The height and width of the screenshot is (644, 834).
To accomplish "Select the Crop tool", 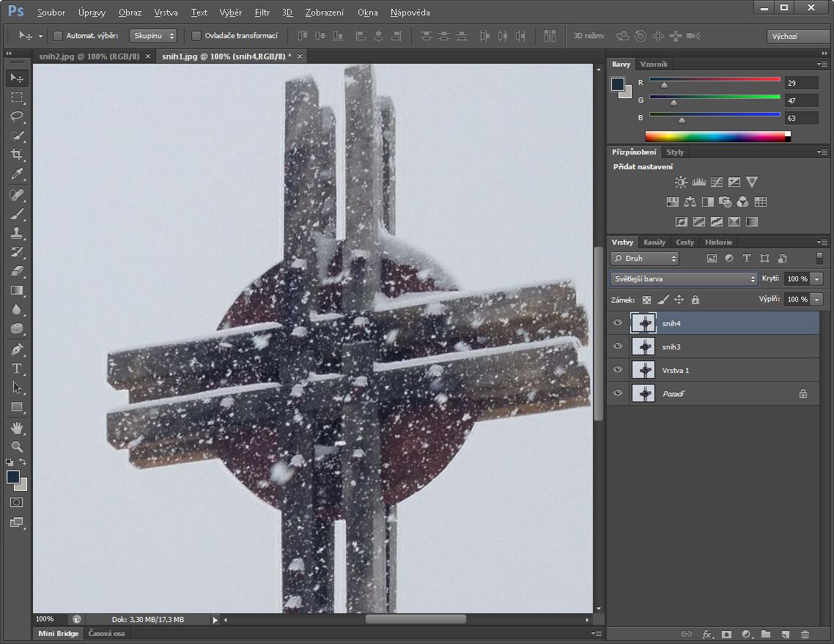I will [x=16, y=155].
